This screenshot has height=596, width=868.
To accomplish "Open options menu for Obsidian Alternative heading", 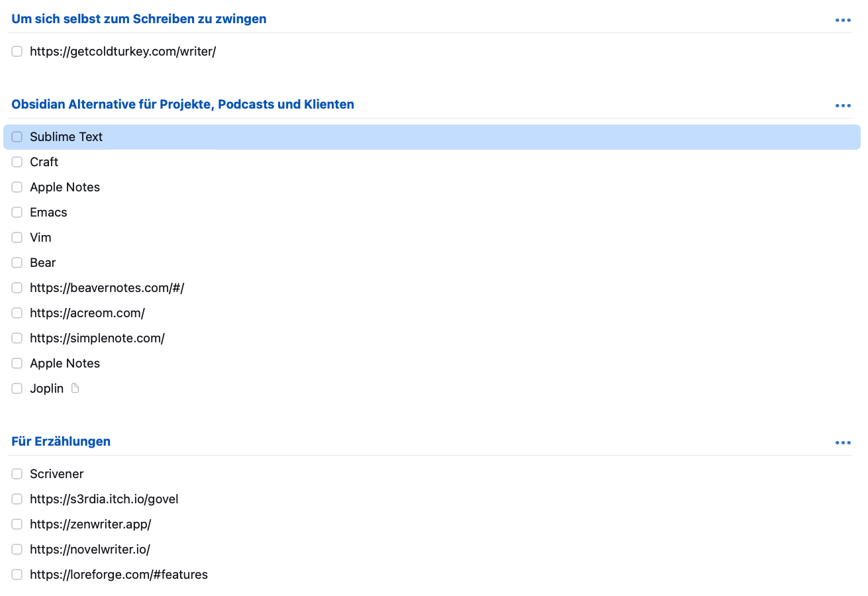I will tap(842, 105).
